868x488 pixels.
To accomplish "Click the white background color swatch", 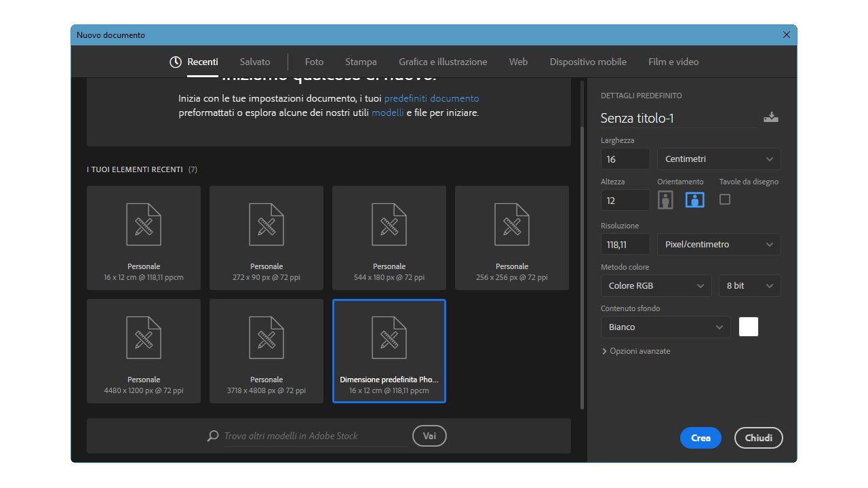I will click(749, 327).
